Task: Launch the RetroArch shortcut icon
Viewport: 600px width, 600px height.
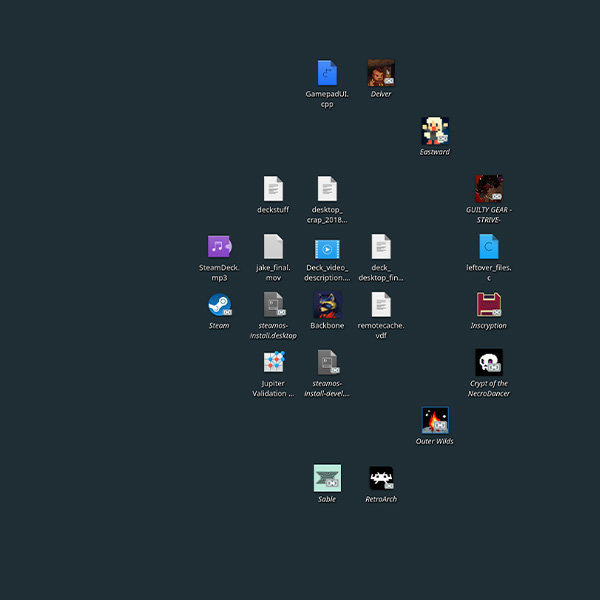Action: tap(381, 478)
